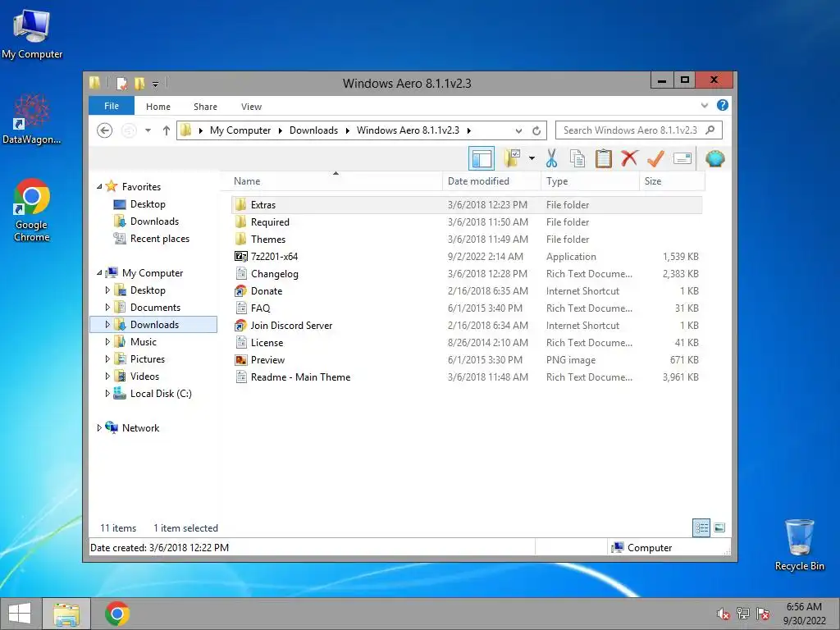Click the search magnifier icon
840x630 pixels.
(710, 130)
